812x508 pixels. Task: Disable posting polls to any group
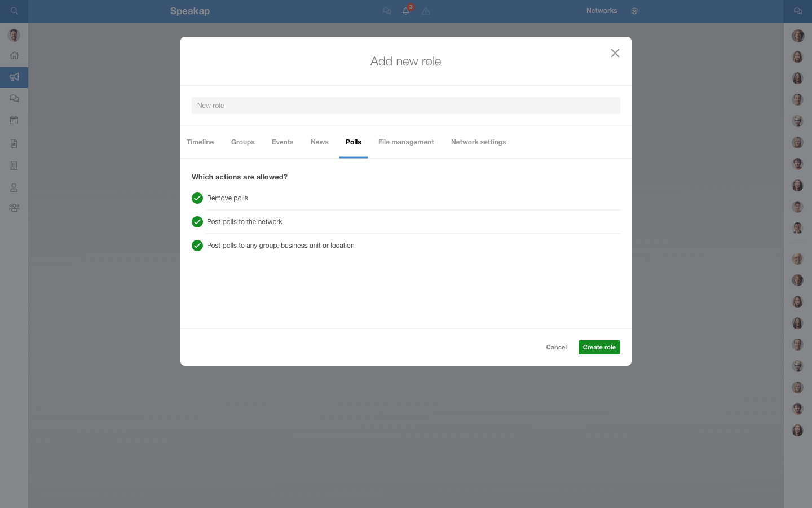point(197,246)
